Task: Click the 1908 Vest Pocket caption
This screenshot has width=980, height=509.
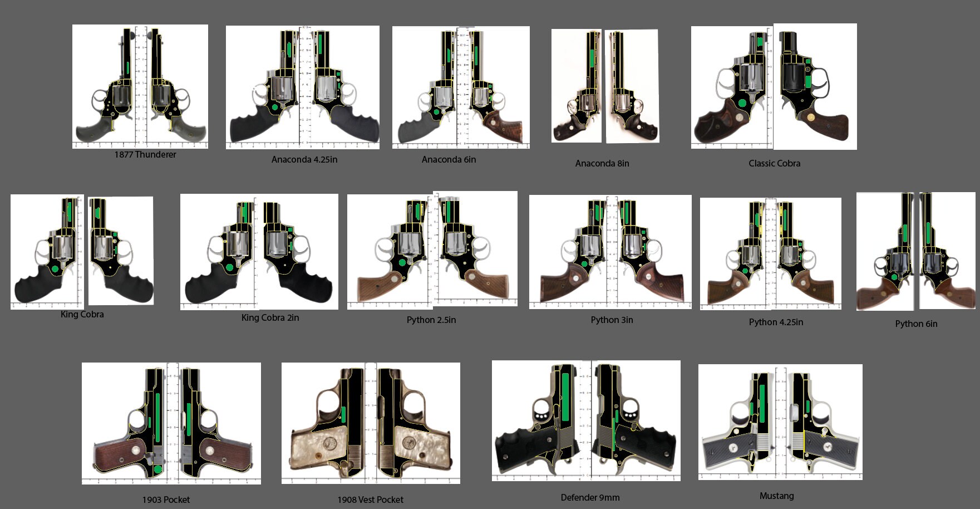Action: click(x=371, y=500)
